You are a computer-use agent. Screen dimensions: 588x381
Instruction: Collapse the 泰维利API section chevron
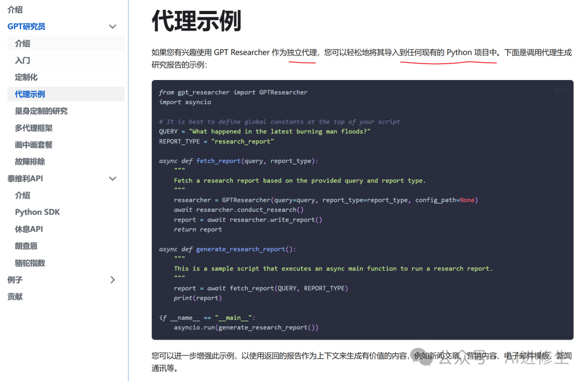113,179
